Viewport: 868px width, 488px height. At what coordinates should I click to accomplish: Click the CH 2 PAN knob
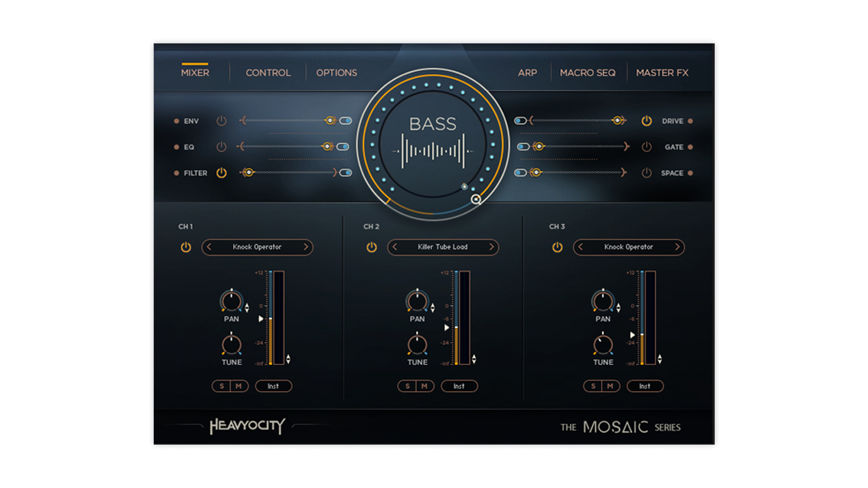[417, 301]
